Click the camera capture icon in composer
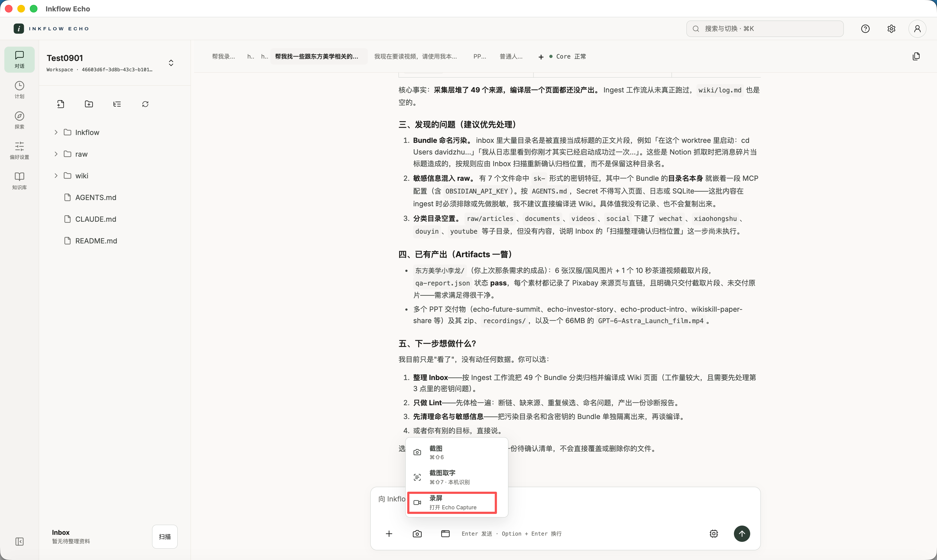 (417, 534)
